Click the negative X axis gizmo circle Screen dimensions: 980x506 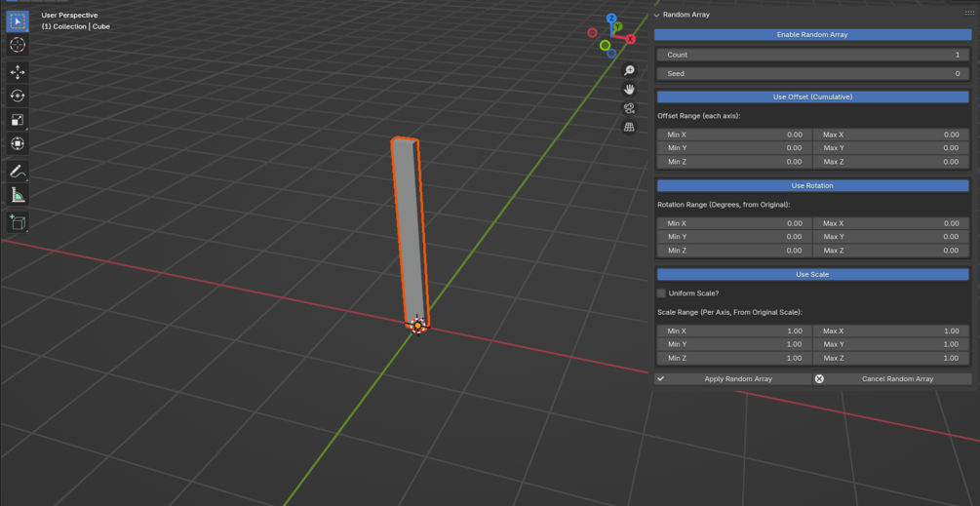593,32
